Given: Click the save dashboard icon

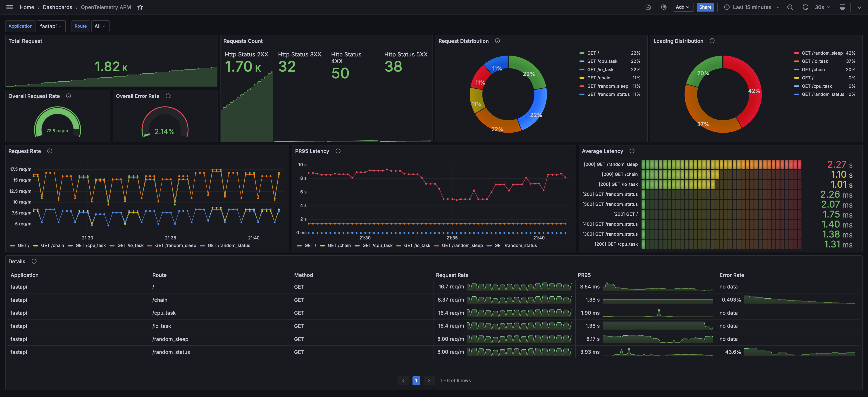Looking at the screenshot, I should pos(648,7).
